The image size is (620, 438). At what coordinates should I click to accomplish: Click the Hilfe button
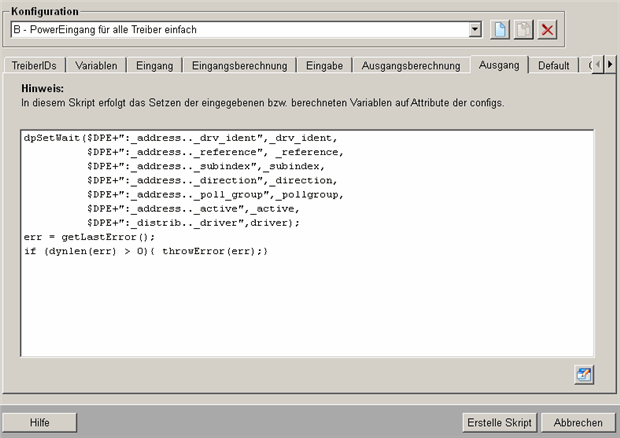point(40,422)
